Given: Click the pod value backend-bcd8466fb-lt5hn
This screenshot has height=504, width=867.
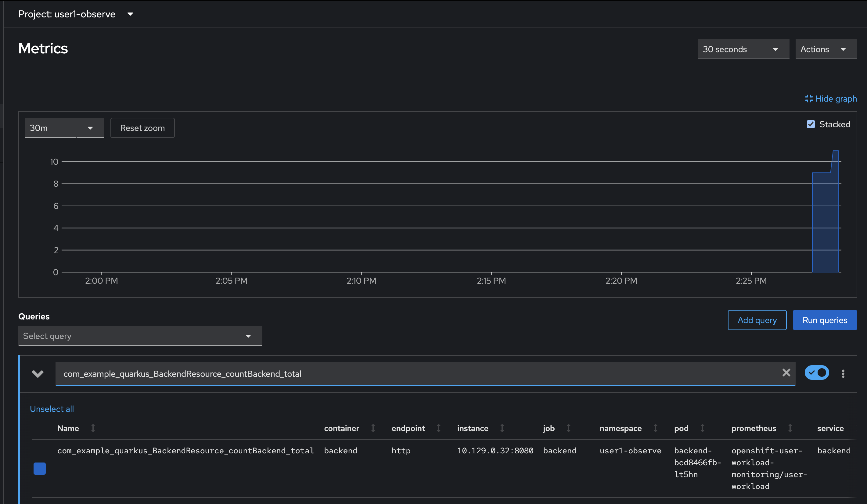Looking at the screenshot, I should click(x=697, y=463).
